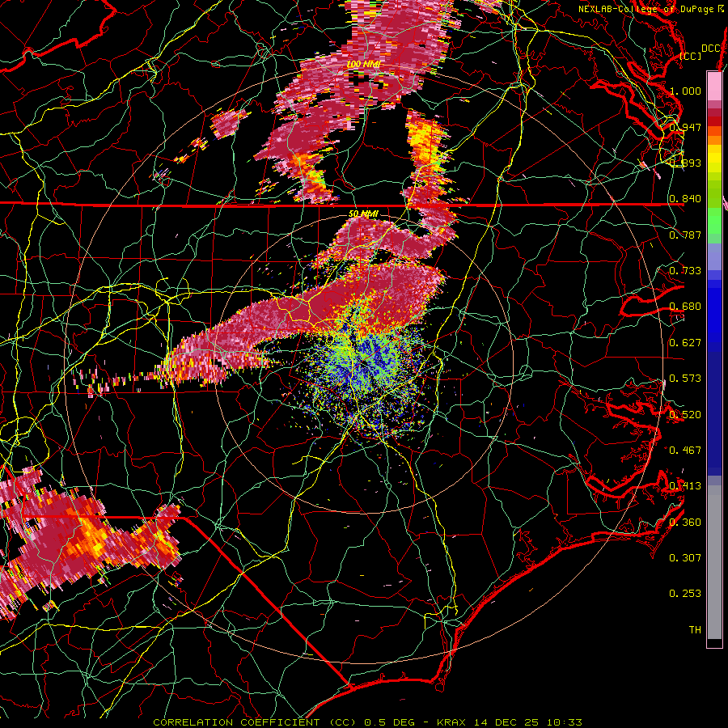The width and height of the screenshot is (728, 728).
Task: Click the KRAX radar site identifier
Action: click(x=451, y=722)
